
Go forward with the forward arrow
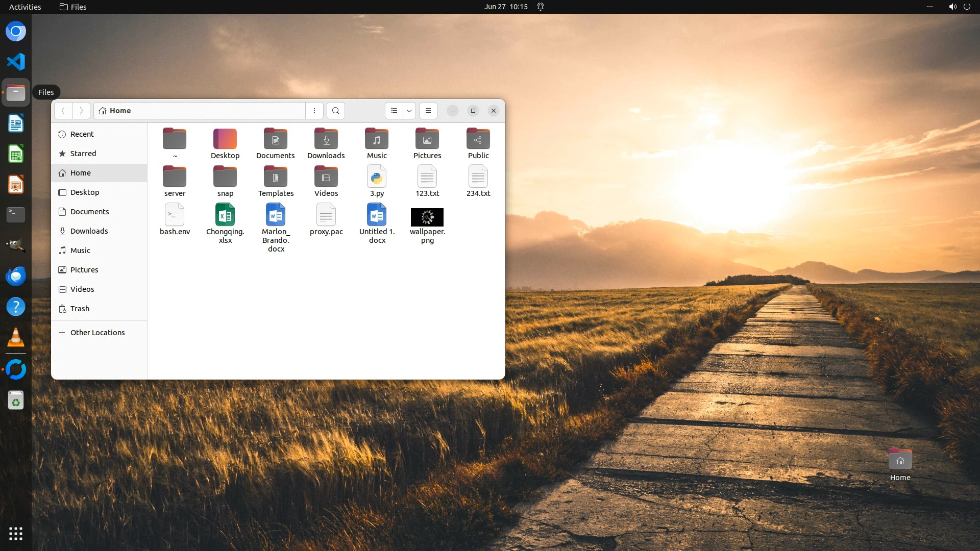coord(81,111)
